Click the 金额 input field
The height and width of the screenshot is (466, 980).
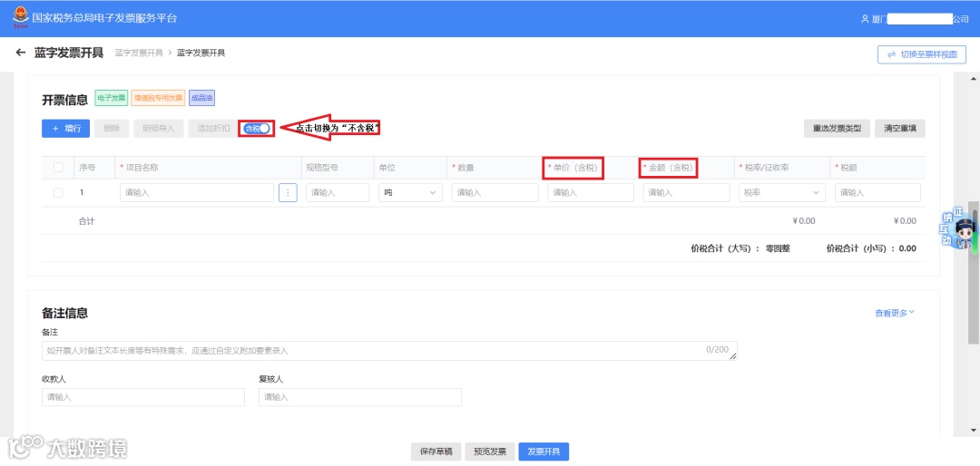click(686, 193)
